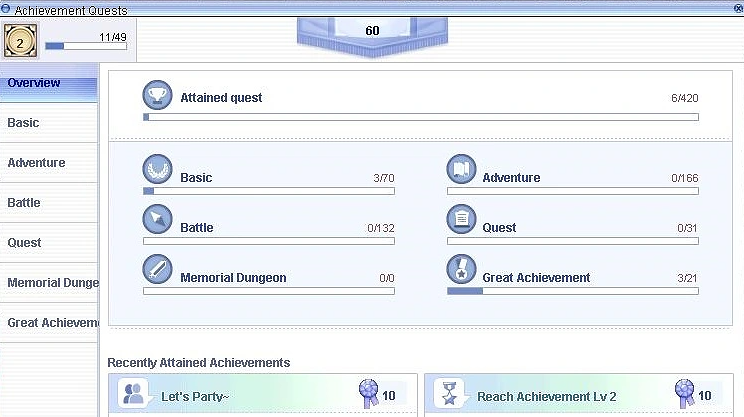Open the Overview tab
This screenshot has height=417, width=744.
click(x=48, y=83)
